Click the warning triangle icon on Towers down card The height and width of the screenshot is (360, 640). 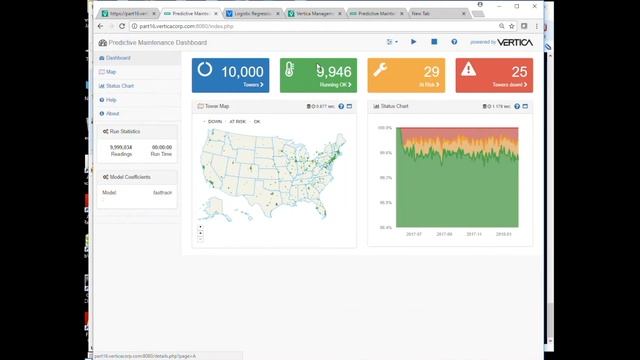click(469, 69)
